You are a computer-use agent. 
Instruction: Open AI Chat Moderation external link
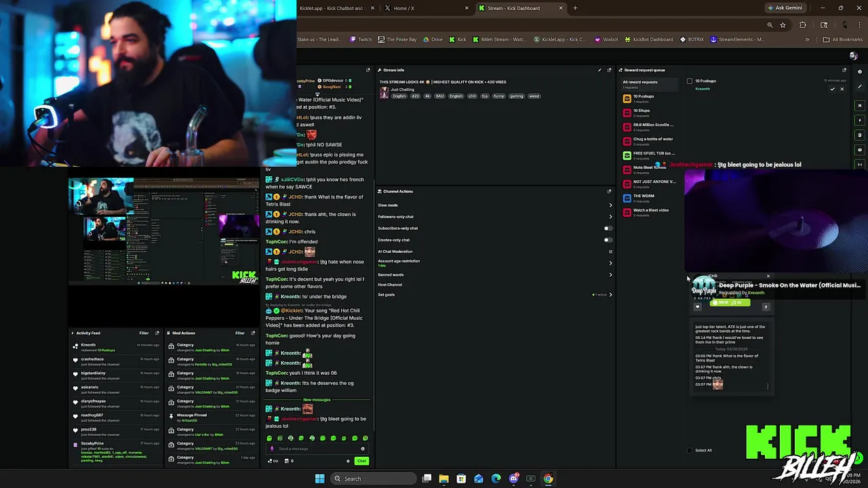tap(610, 251)
